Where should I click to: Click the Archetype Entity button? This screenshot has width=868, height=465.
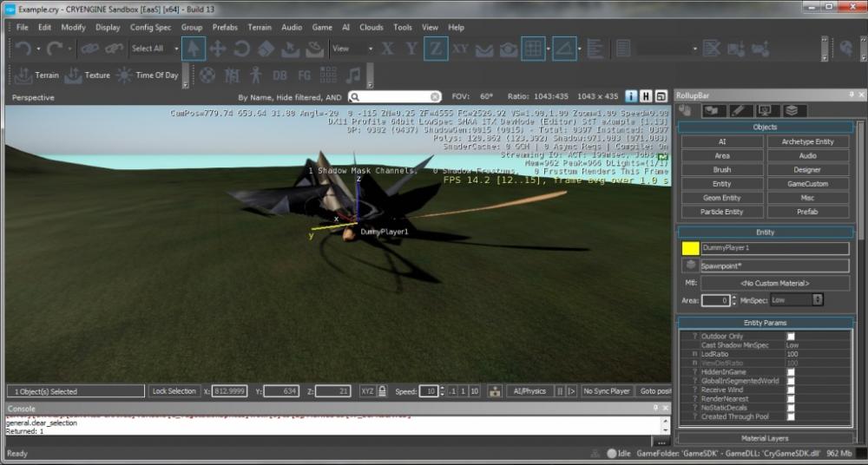[x=807, y=141]
